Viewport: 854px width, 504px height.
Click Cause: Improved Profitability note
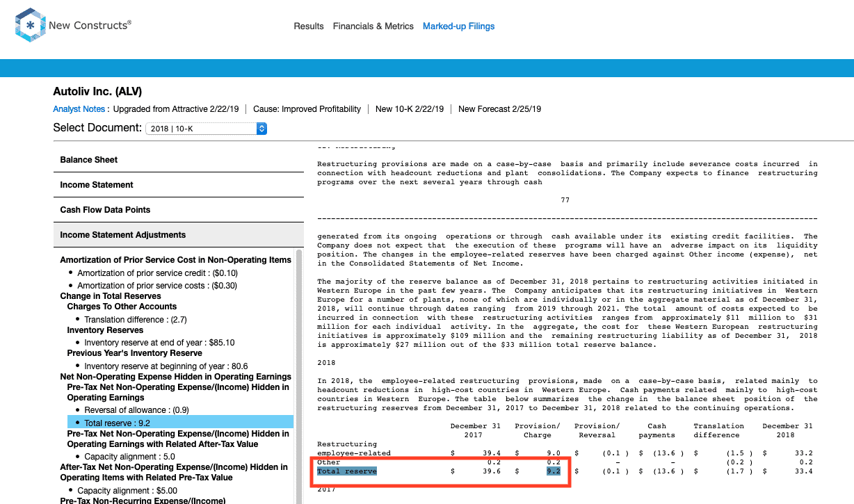pos(307,109)
